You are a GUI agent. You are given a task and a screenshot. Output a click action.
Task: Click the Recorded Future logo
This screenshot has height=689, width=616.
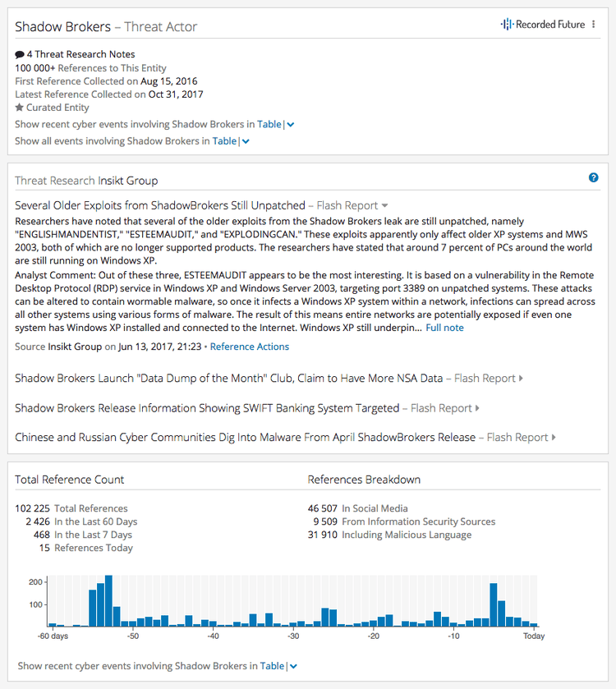(x=543, y=25)
